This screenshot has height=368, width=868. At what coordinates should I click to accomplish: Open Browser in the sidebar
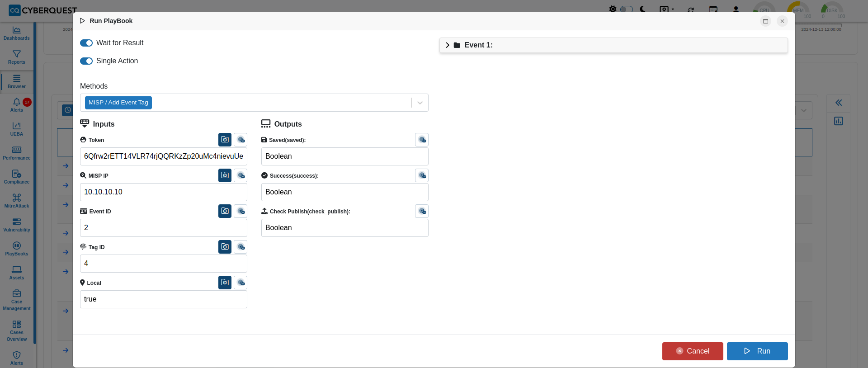point(17,81)
